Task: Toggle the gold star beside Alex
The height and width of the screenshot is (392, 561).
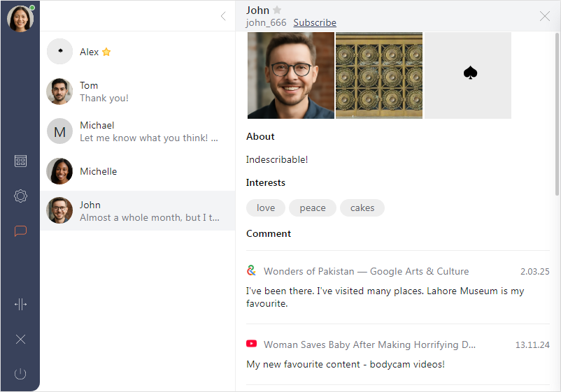Action: (x=106, y=52)
